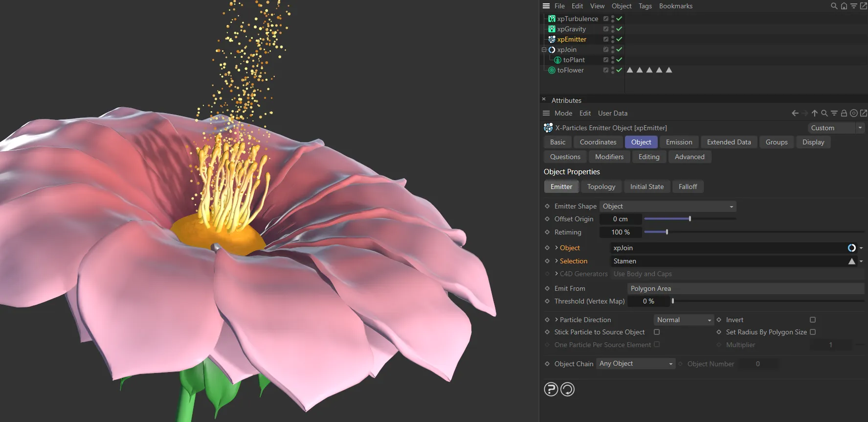Click the toPlant object icon
Image resolution: width=868 pixels, height=422 pixels.
557,60
